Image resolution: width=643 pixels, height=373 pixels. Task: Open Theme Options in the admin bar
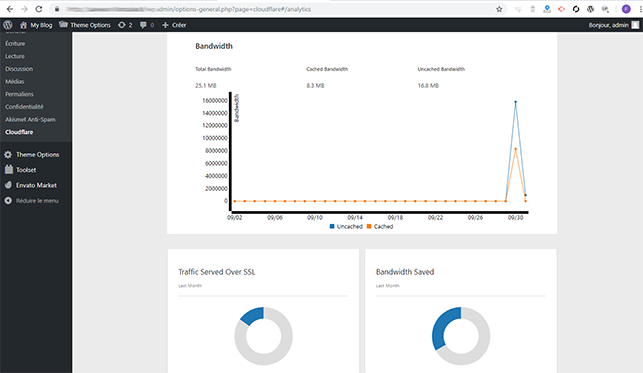pos(85,25)
